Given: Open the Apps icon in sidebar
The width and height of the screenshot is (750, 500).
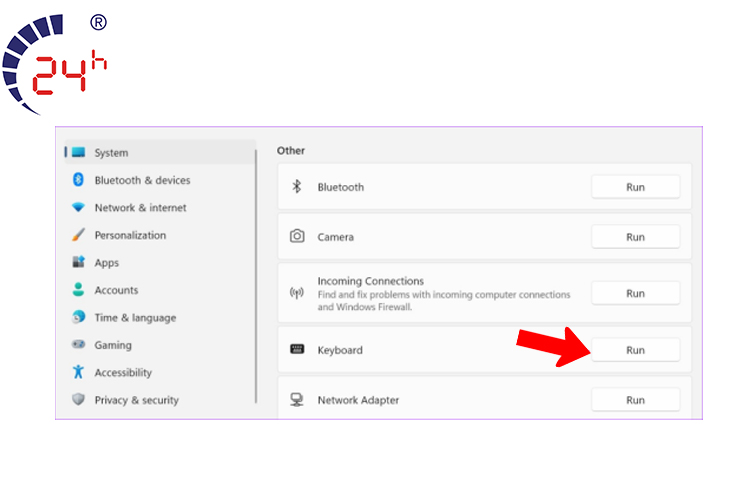Looking at the screenshot, I should tap(78, 263).
